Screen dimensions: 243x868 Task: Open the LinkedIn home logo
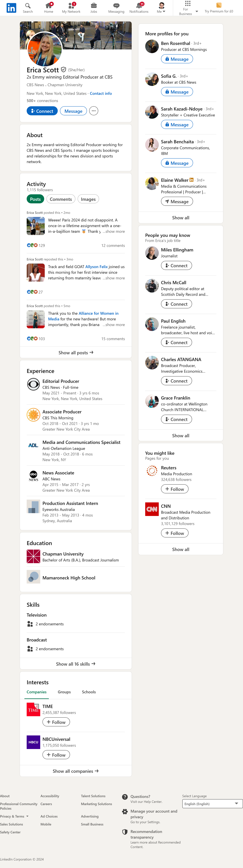click(x=11, y=8)
